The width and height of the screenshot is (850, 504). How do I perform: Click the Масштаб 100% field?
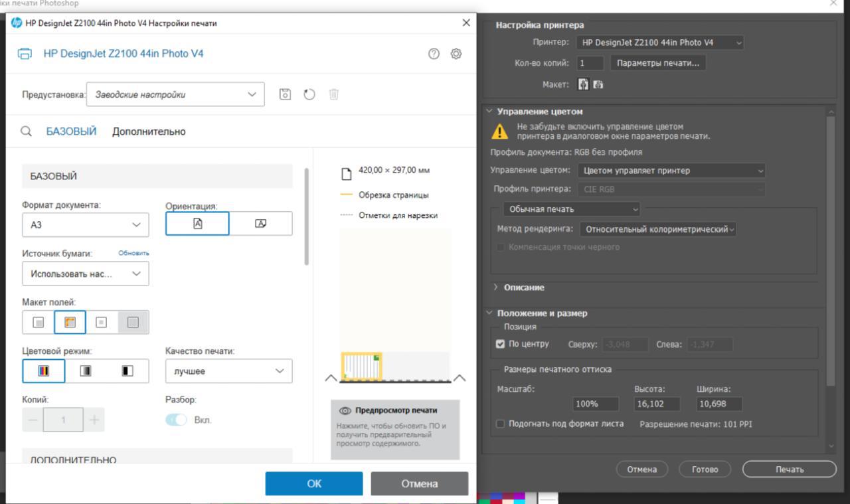596,404
